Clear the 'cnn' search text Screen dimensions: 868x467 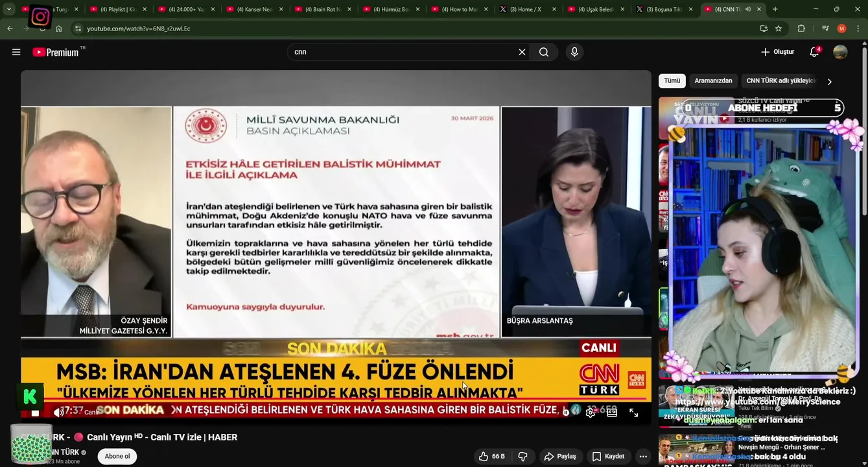pos(522,52)
